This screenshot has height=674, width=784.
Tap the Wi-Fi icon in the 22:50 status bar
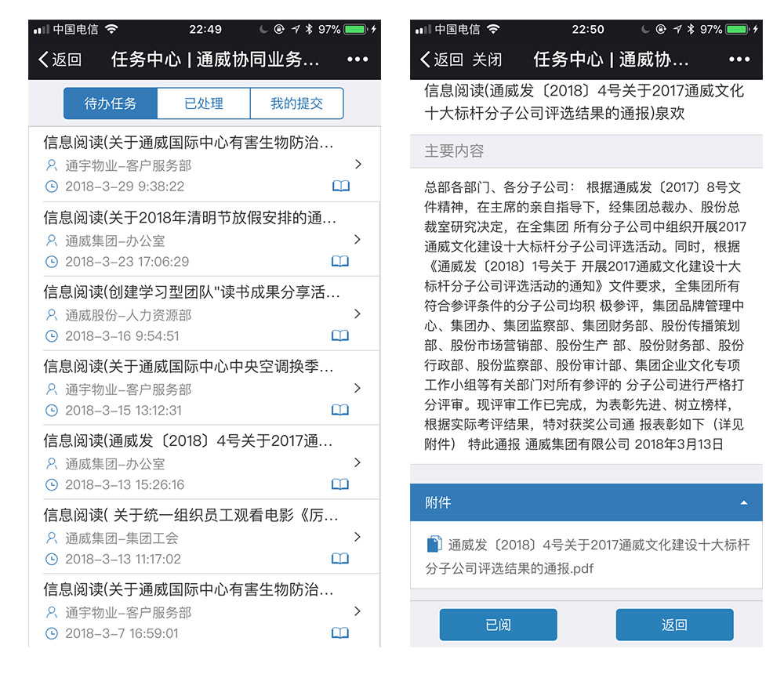coord(493,29)
